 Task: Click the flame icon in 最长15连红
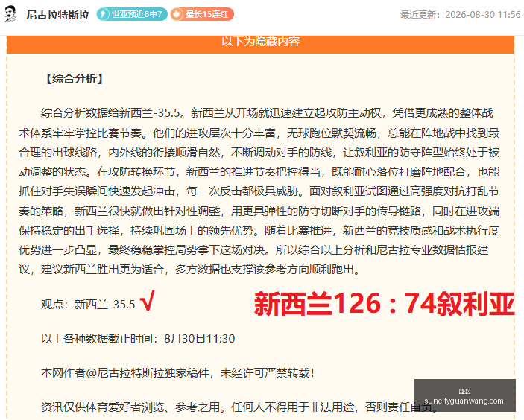[177, 14]
